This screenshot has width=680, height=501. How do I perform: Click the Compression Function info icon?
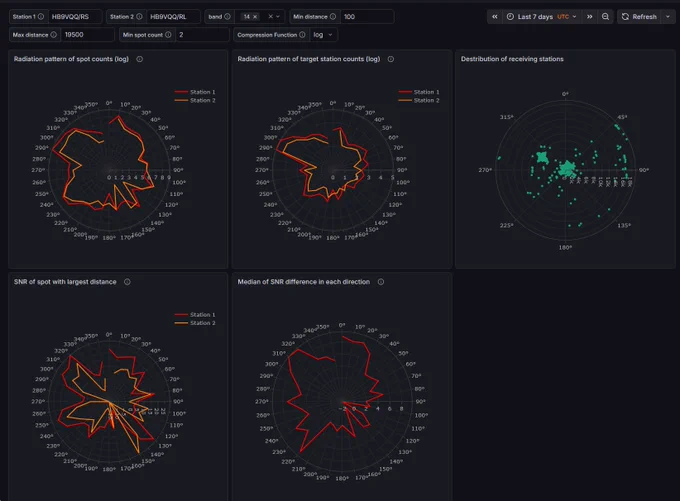302,35
